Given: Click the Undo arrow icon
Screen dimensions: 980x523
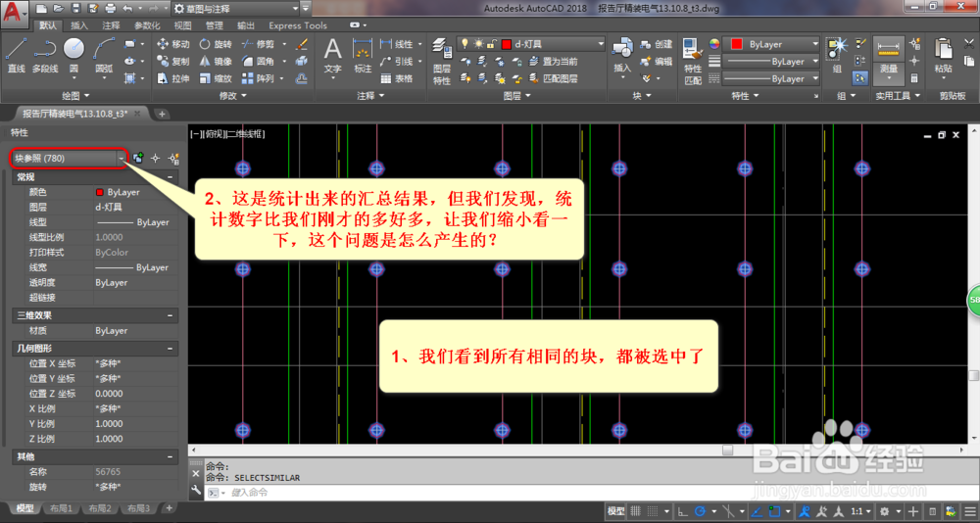Looking at the screenshot, I should coord(127,9).
